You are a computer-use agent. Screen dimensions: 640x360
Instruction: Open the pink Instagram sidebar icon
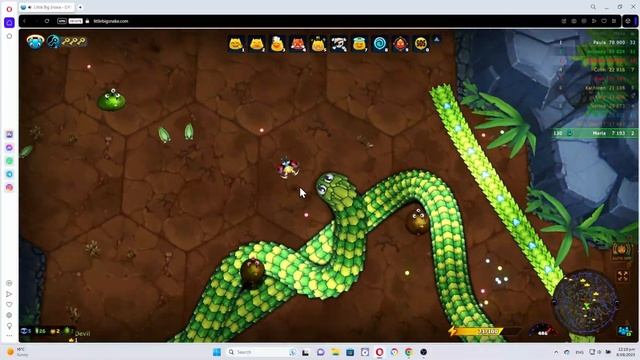click(9, 187)
